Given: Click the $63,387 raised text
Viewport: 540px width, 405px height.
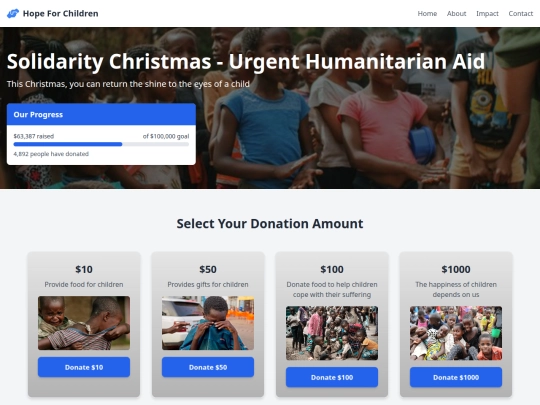Looking at the screenshot, I should (34, 136).
